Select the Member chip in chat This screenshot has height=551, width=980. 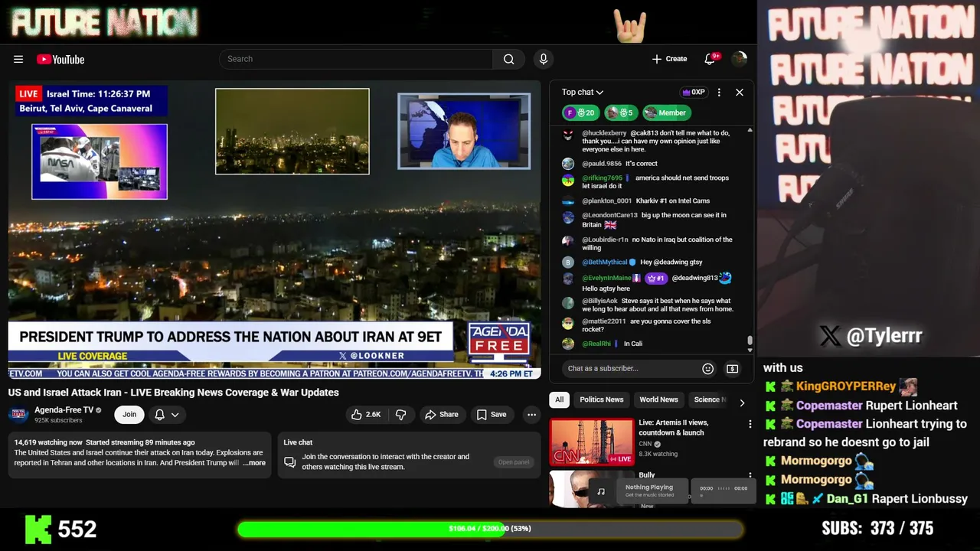tap(666, 112)
